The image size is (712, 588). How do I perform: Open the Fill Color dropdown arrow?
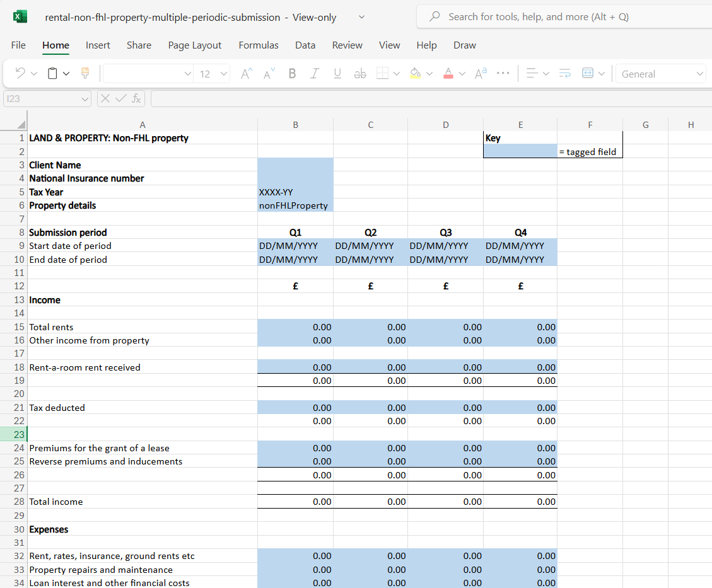point(429,74)
